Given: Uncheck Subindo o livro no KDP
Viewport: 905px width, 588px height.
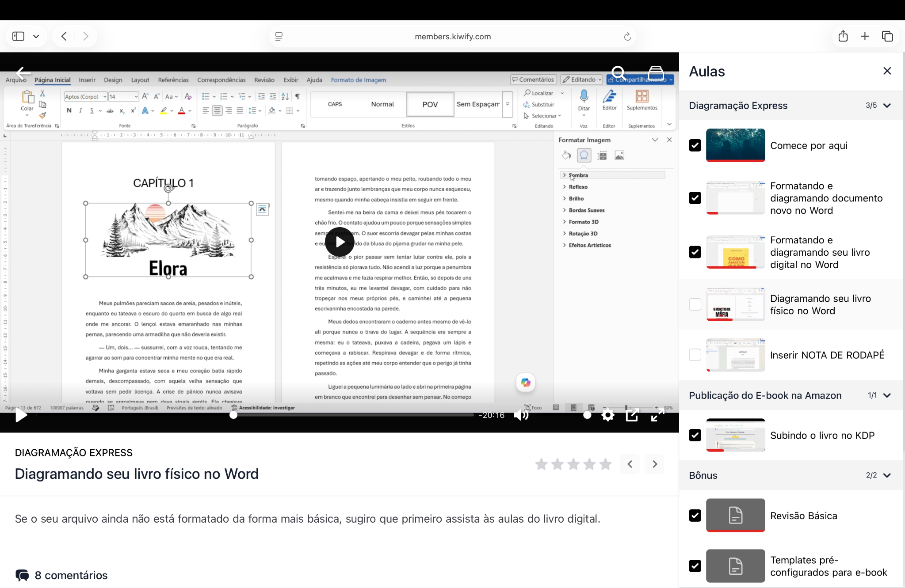Looking at the screenshot, I should pyautogui.click(x=695, y=435).
